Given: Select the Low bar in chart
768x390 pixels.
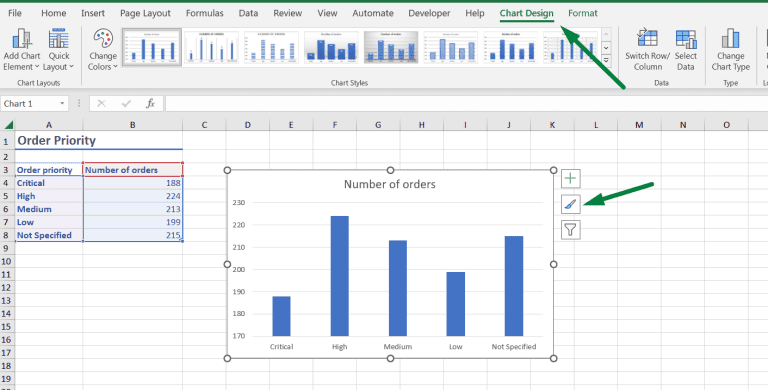Looking at the screenshot, I should pyautogui.click(x=456, y=304).
